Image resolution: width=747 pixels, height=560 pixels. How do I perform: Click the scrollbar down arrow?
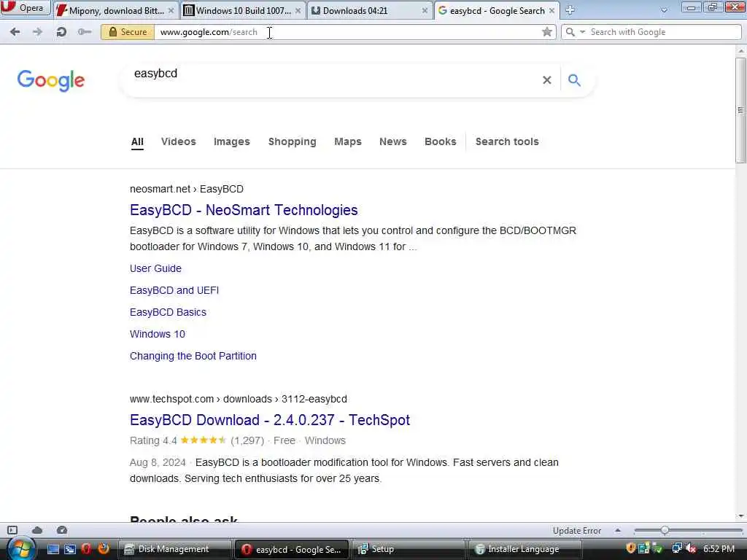pos(741,516)
